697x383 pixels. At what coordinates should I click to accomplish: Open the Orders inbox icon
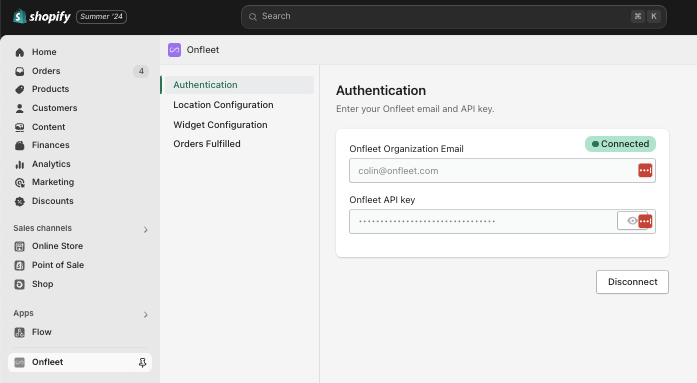20,71
